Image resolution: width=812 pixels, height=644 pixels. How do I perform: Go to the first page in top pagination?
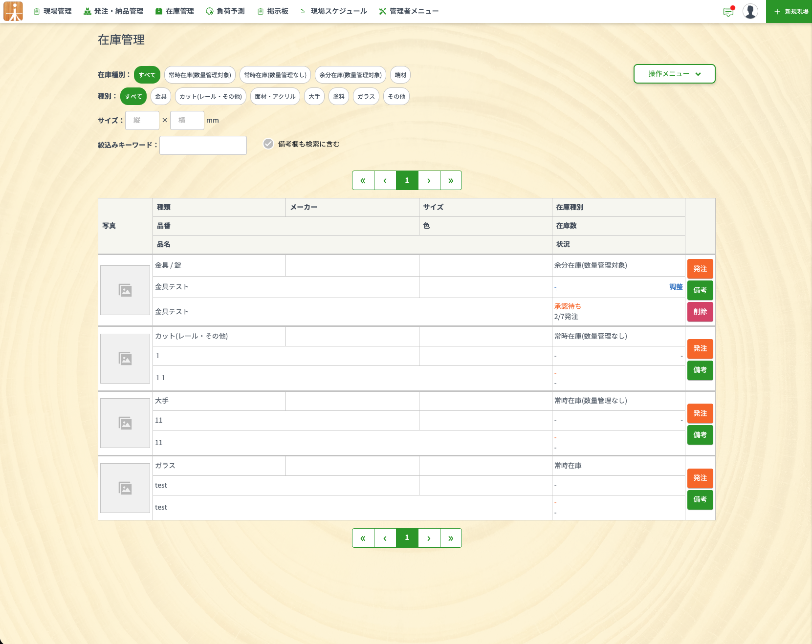click(x=363, y=180)
